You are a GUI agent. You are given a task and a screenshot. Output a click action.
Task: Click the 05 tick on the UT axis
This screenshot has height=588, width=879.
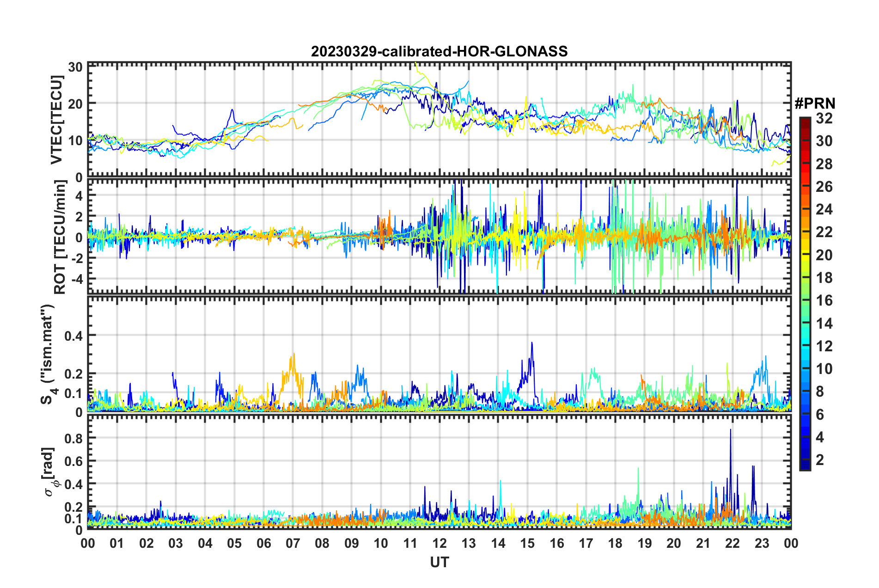[234, 543]
